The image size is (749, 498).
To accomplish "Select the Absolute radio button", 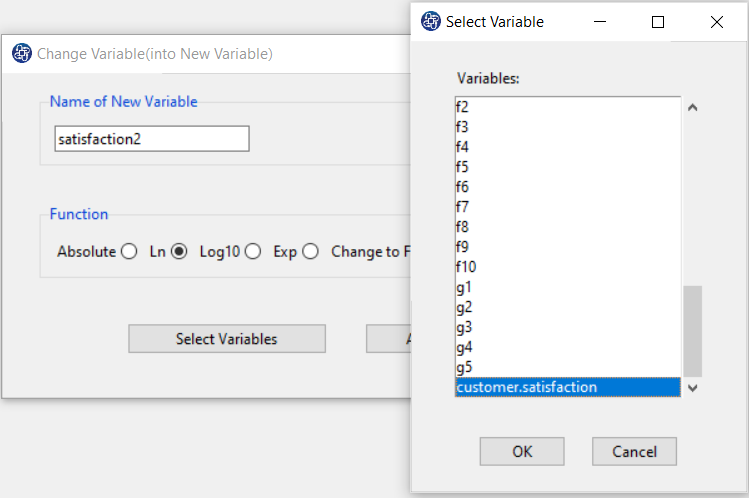I will click(x=129, y=252).
